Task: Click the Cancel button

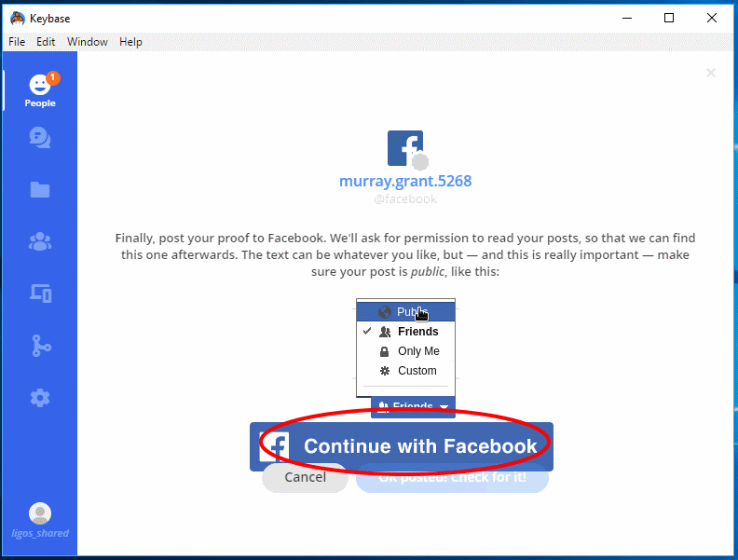Action: pos(305,478)
